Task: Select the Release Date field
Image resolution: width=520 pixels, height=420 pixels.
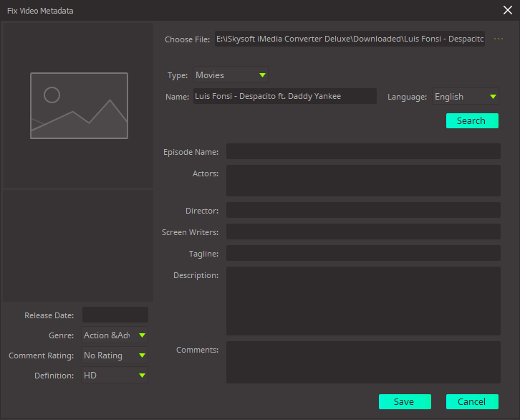Action: pos(115,315)
